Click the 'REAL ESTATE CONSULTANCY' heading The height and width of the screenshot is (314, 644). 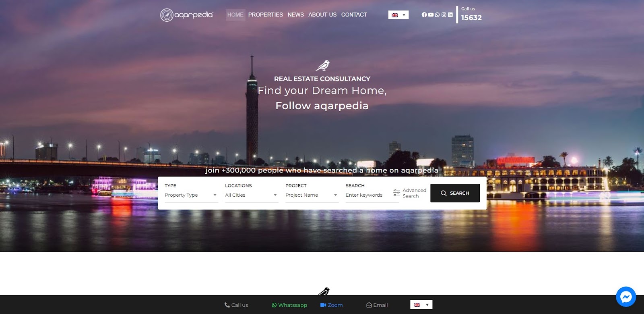(322, 79)
